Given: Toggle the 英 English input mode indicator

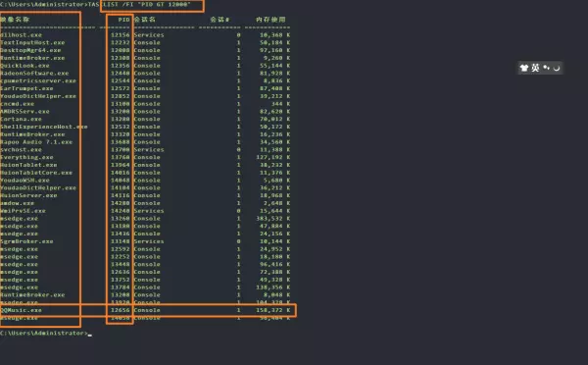Looking at the screenshot, I should [535, 68].
